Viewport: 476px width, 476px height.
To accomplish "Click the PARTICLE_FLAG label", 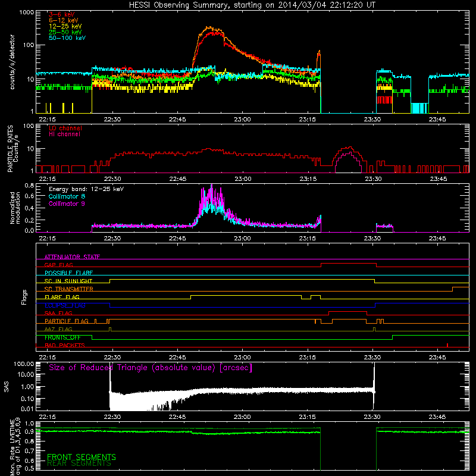I will [x=67, y=321].
